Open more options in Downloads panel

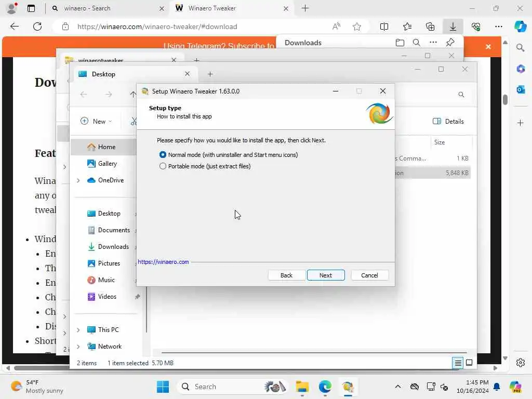(433, 43)
